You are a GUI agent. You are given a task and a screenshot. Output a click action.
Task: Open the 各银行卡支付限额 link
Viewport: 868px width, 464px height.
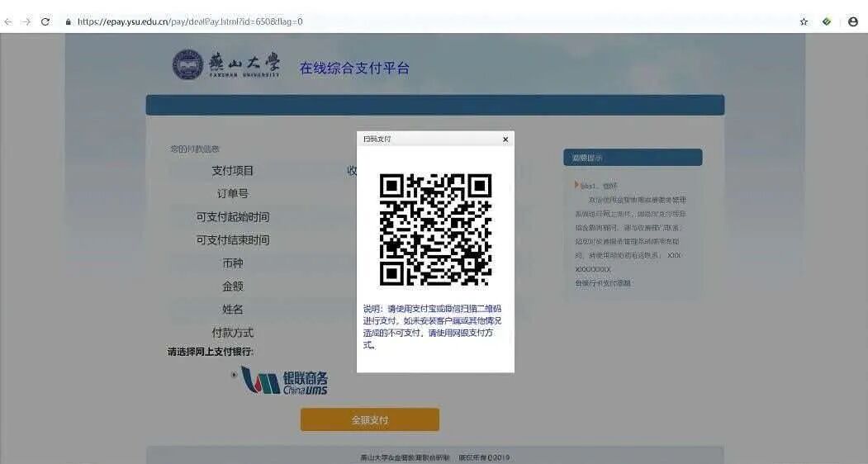point(603,283)
